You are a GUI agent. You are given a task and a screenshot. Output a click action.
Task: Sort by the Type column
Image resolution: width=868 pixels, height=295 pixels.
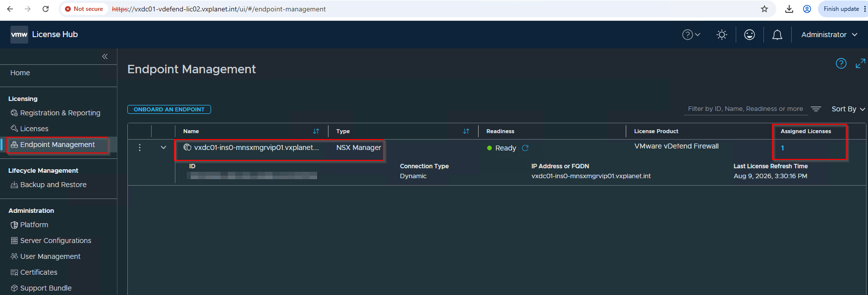[466, 131]
